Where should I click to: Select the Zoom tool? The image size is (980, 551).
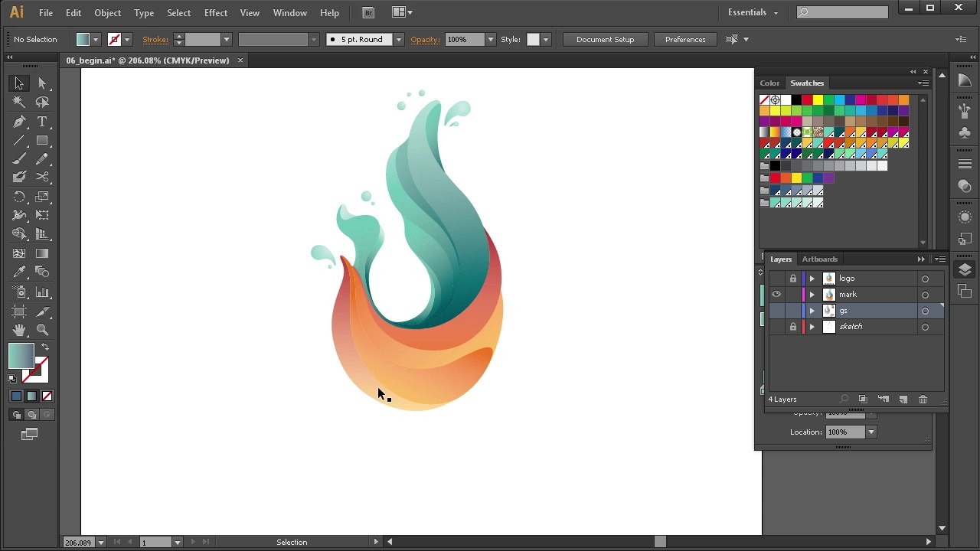[42, 330]
